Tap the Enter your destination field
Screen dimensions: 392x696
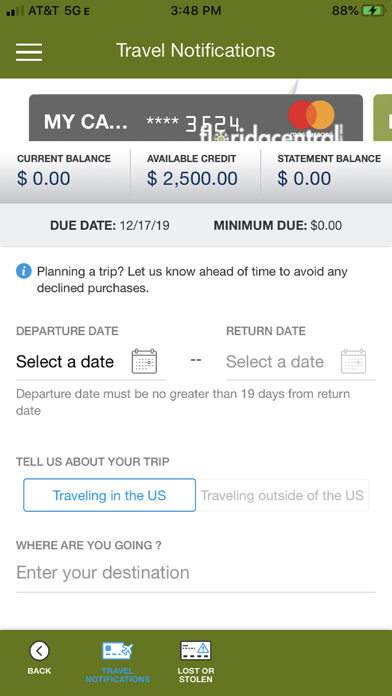click(x=196, y=573)
